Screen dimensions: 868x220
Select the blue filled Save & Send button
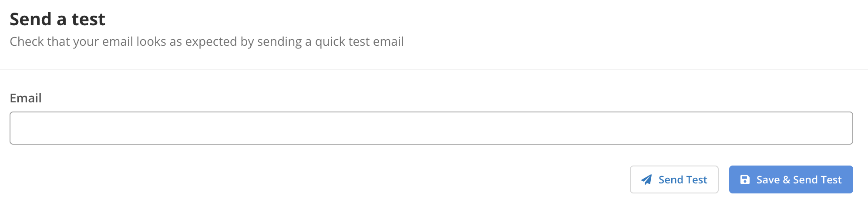pos(791,179)
